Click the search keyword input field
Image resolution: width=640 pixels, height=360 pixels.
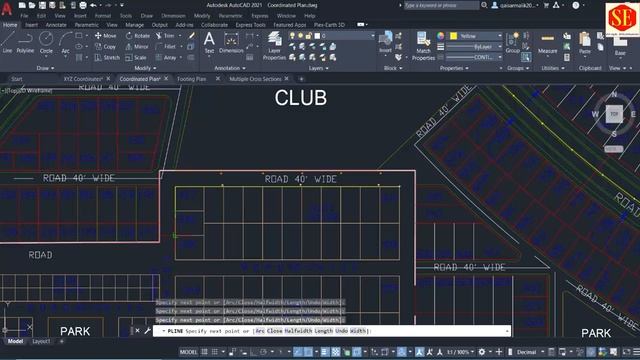coord(441,5)
